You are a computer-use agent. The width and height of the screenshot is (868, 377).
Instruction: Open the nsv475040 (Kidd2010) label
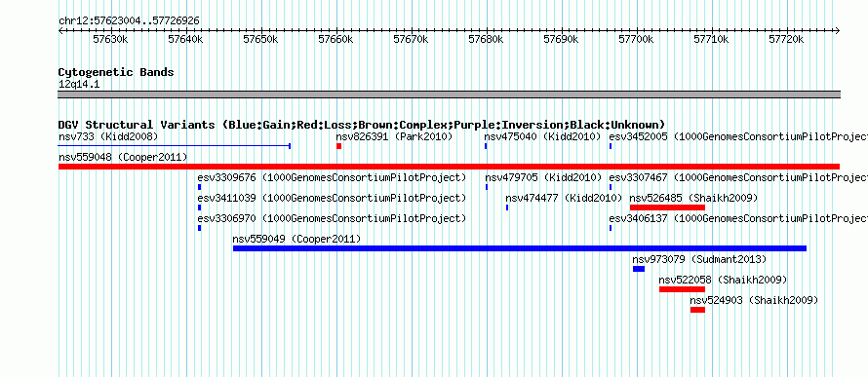542,136
